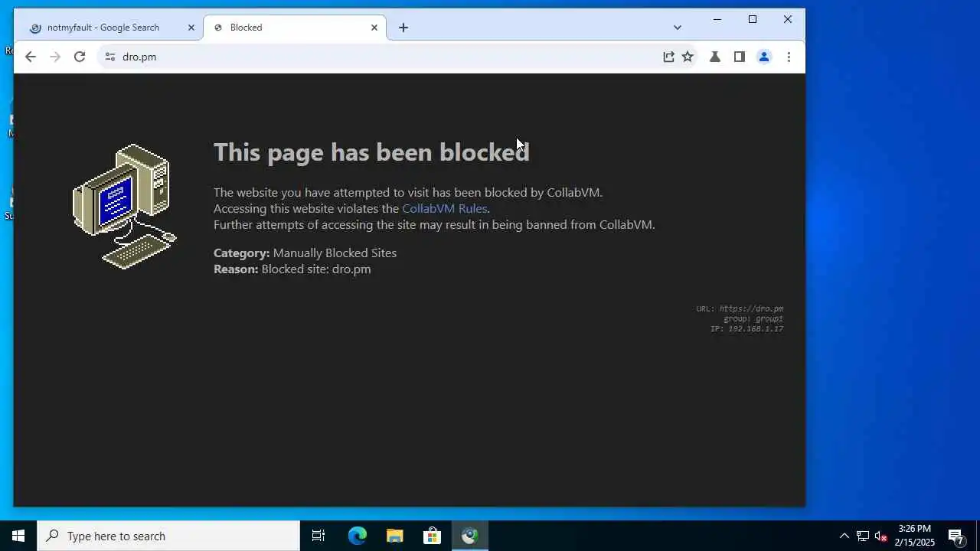Open Microsoft Store from the taskbar
The width and height of the screenshot is (980, 551).
(432, 536)
